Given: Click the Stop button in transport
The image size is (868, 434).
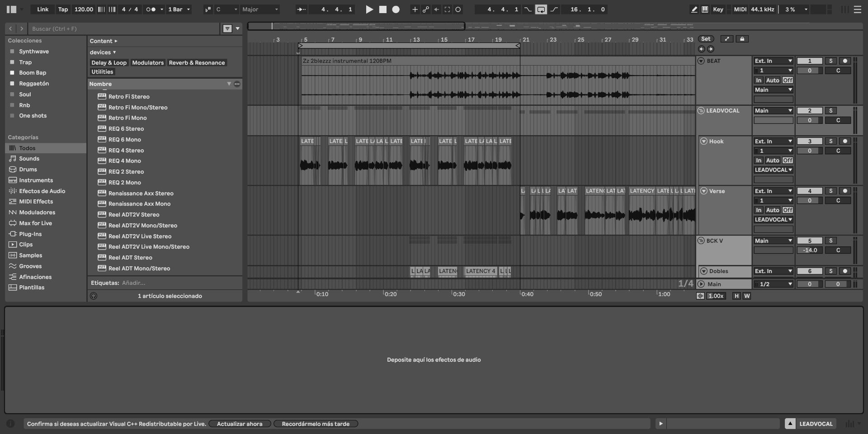Looking at the screenshot, I should 382,9.
